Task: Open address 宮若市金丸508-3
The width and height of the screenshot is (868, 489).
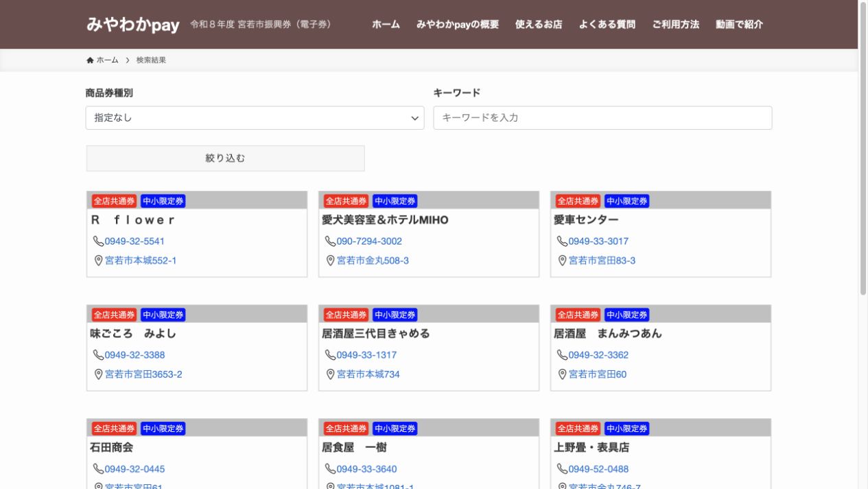Action: pyautogui.click(x=373, y=260)
